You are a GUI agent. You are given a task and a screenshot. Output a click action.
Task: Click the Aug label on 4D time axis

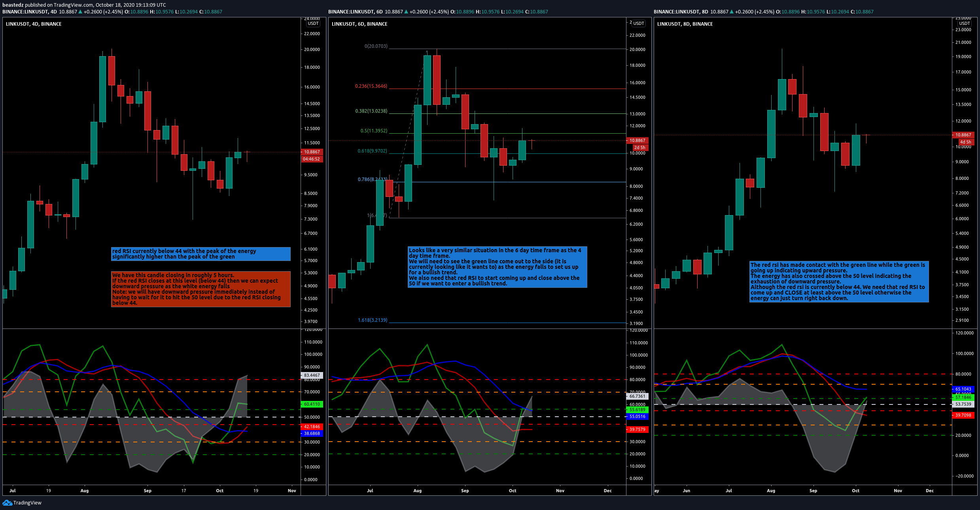pos(85,491)
